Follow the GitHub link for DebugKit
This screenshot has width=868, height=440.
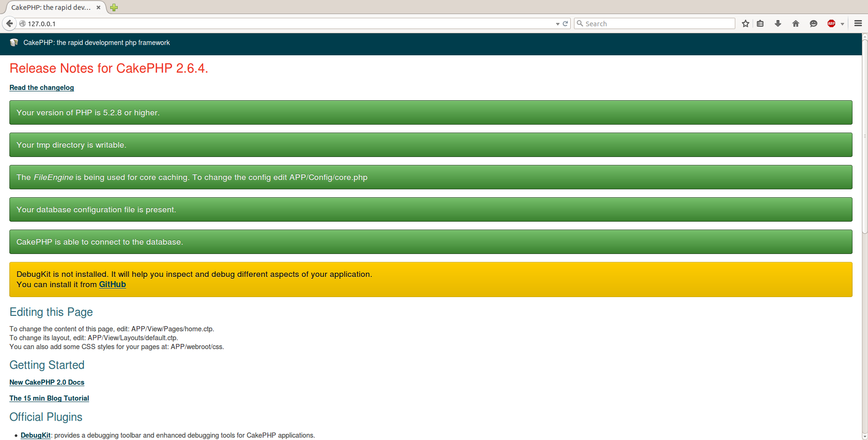click(113, 284)
